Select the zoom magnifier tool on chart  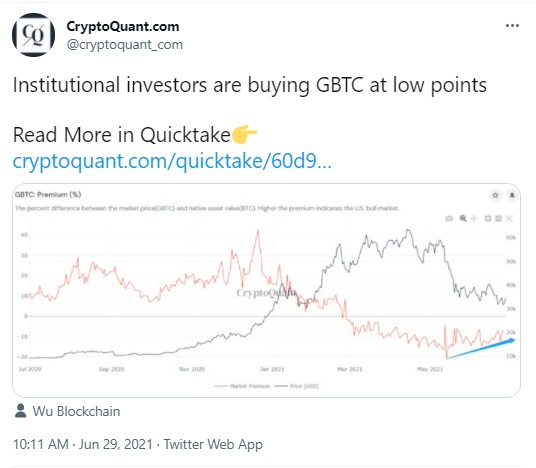(463, 218)
